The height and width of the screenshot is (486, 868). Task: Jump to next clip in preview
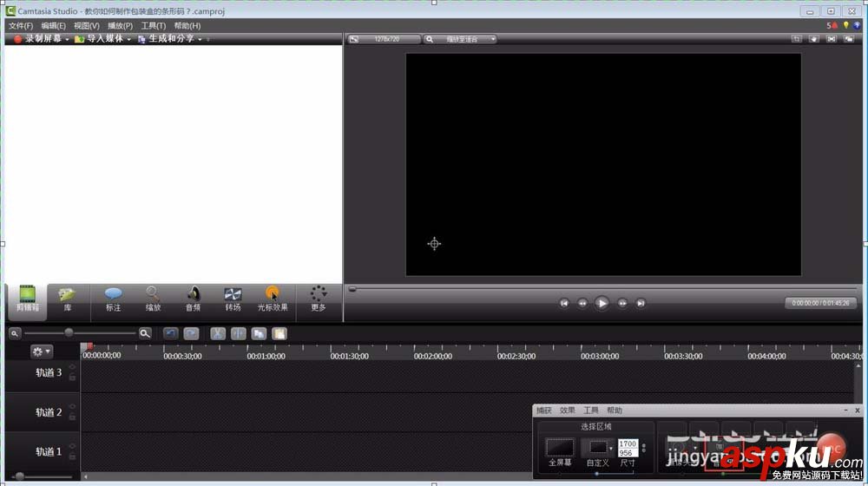[641, 303]
